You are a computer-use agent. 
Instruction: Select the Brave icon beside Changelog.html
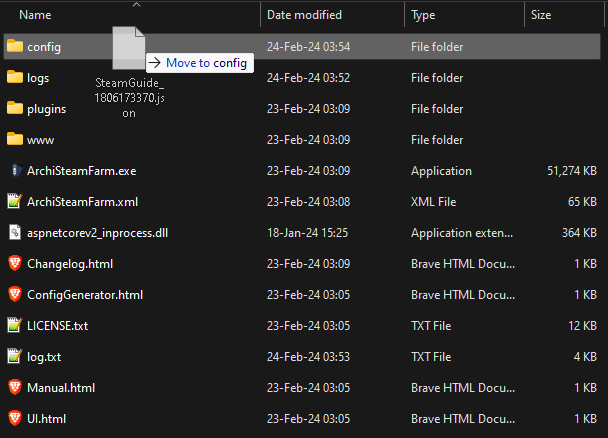pos(14,264)
